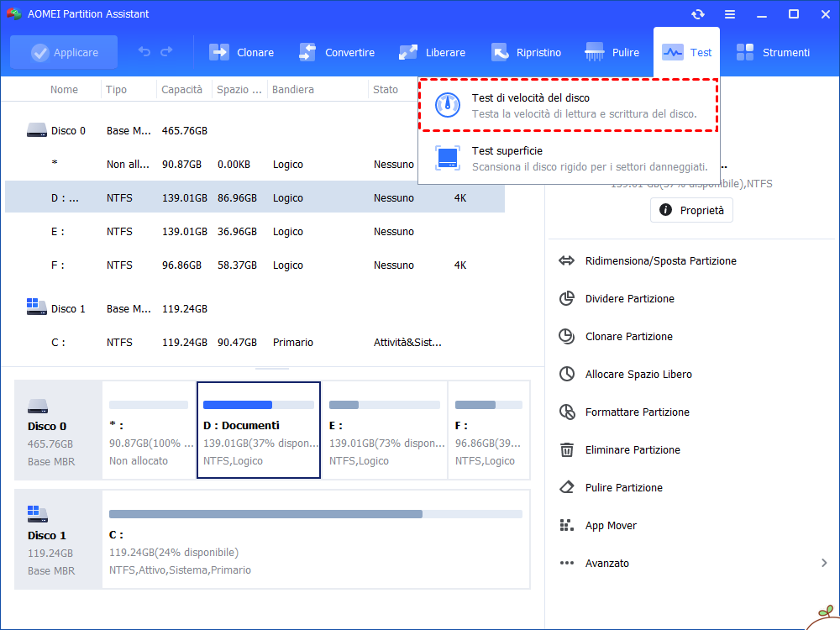Screen dimensions: 840x630
Task: Click the Disco 0 block in disk map
Action: pyautogui.click(x=59, y=430)
